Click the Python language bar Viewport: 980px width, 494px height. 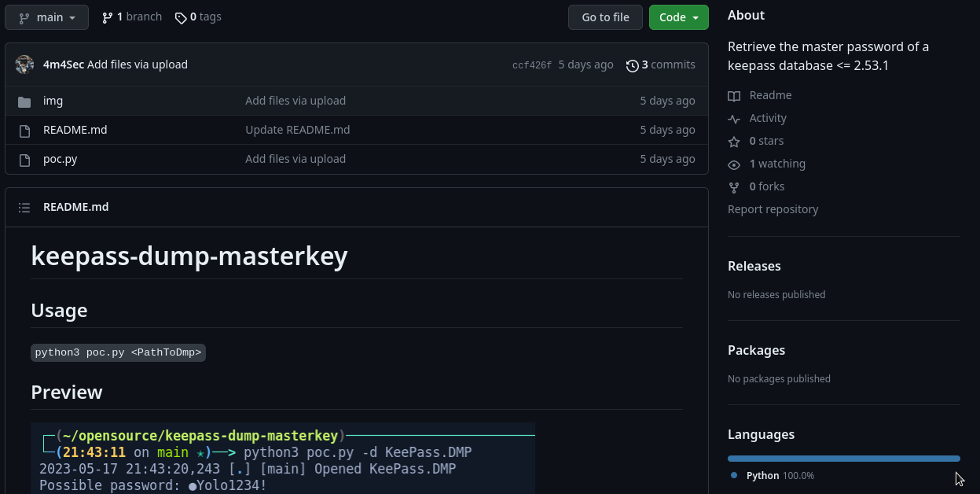coord(843,459)
